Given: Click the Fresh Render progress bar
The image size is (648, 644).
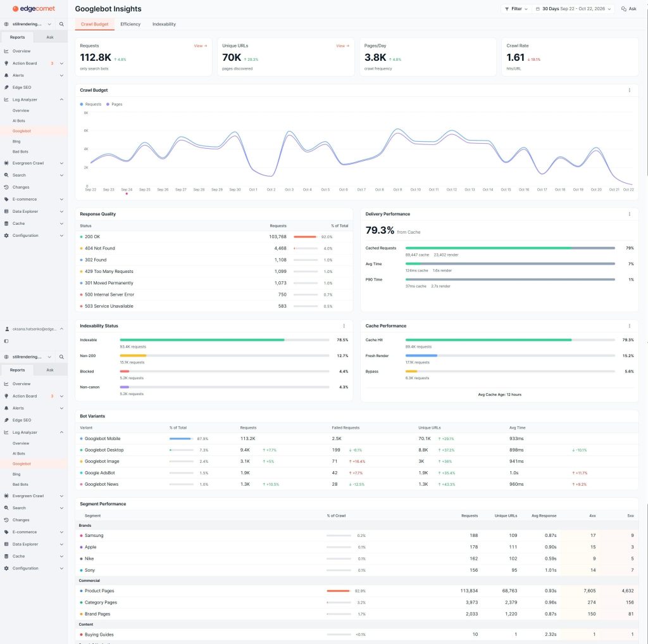Looking at the screenshot, I should tap(510, 356).
